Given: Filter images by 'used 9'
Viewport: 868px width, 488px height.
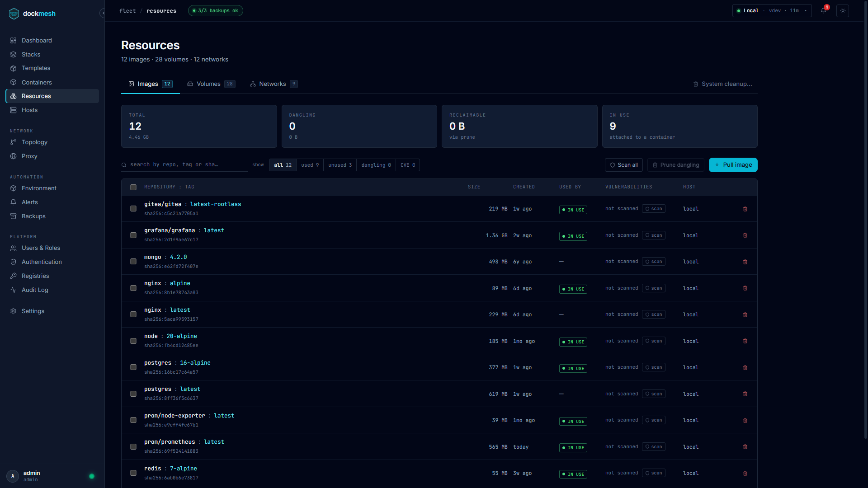Looking at the screenshot, I should point(310,165).
